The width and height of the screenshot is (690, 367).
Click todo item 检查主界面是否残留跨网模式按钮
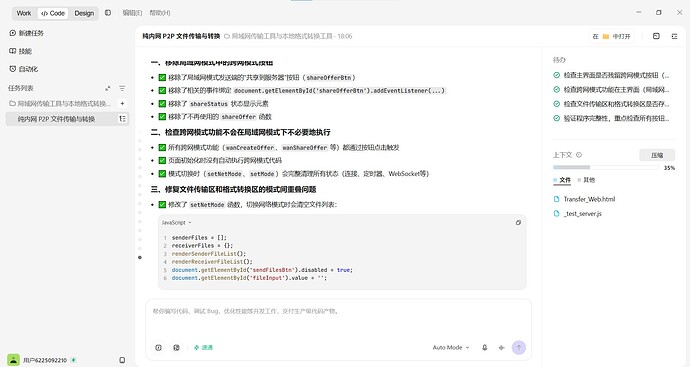616,75
